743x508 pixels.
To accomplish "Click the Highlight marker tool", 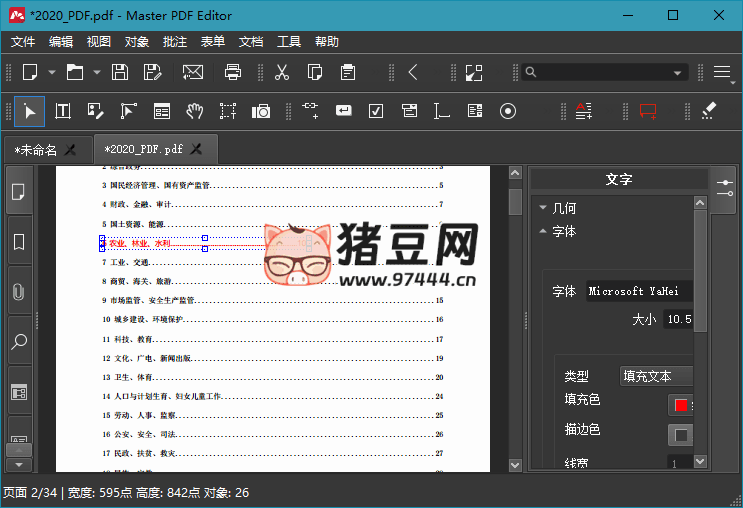I will pyautogui.click(x=708, y=110).
